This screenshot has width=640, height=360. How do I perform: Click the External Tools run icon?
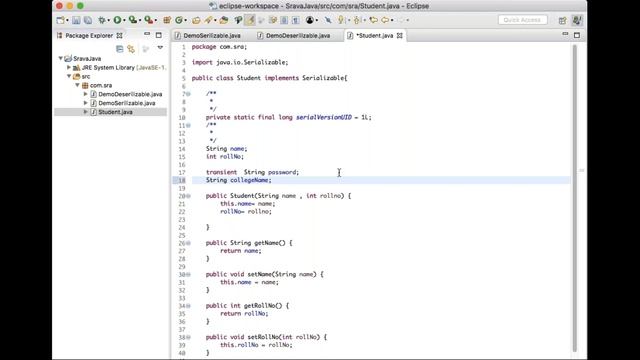click(x=149, y=20)
